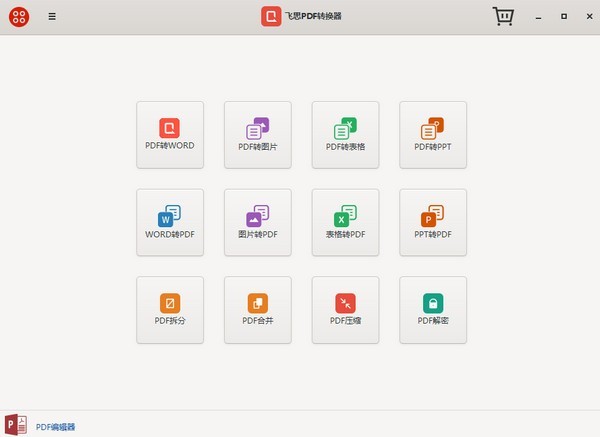The image size is (600, 437).
Task: Open the WORD转PDF tool
Action: click(x=169, y=222)
